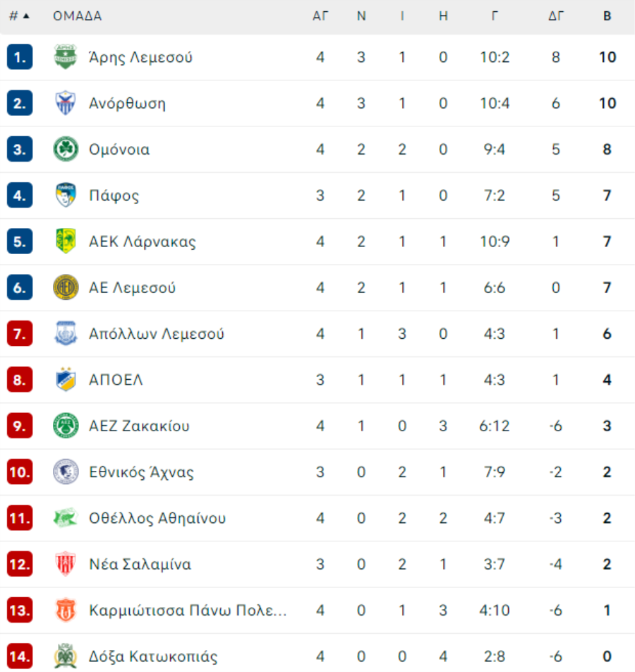
Task: Click the ΑΕ Λεμεσού round emblem
Action: tap(66, 287)
